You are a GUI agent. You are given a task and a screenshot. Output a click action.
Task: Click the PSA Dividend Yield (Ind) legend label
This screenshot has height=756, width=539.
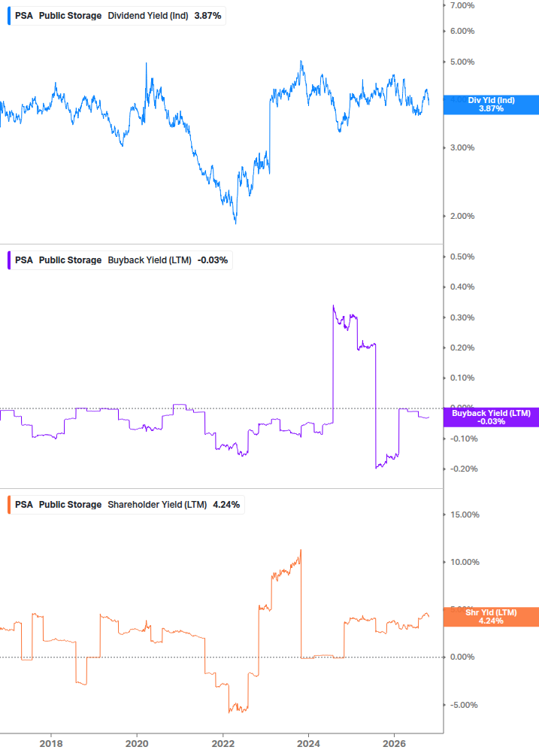click(x=118, y=16)
